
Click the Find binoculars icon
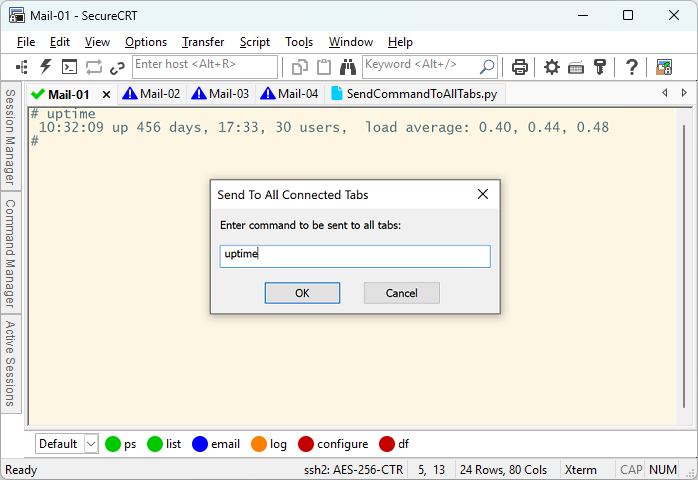(x=348, y=67)
